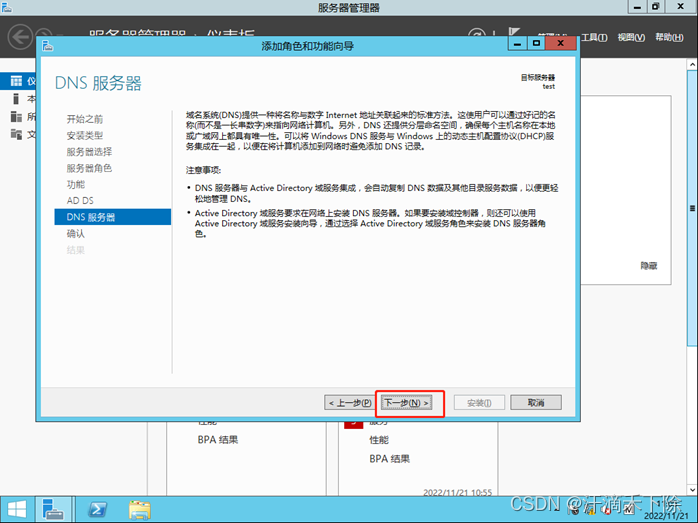Select the AD DS wizard step
Image resolution: width=698 pixels, height=523 pixels.
pyautogui.click(x=80, y=201)
